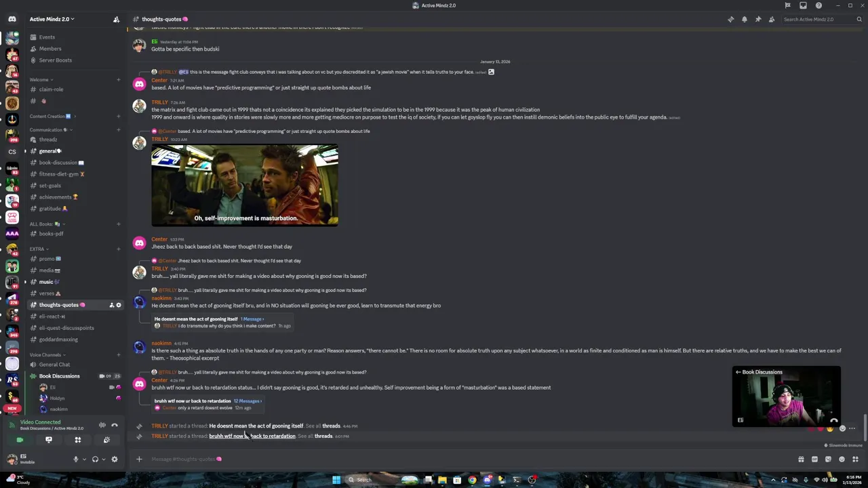Screen dimensions: 868x488
Task: View the '12 Messages' thread link
Action: pos(247,401)
